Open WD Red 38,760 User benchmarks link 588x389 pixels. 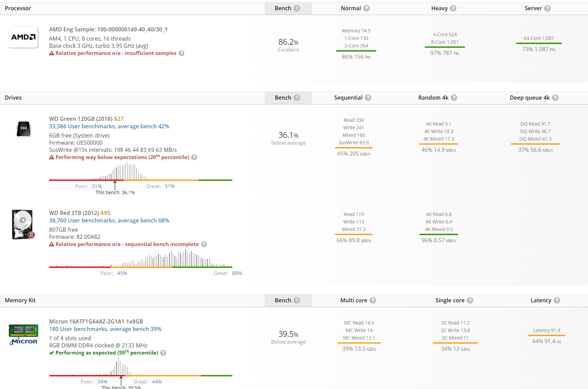109,220
